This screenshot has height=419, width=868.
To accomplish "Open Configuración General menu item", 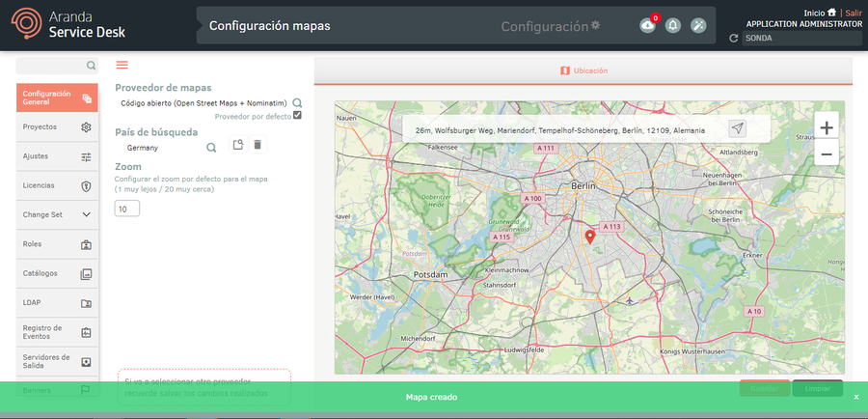I will [57, 98].
